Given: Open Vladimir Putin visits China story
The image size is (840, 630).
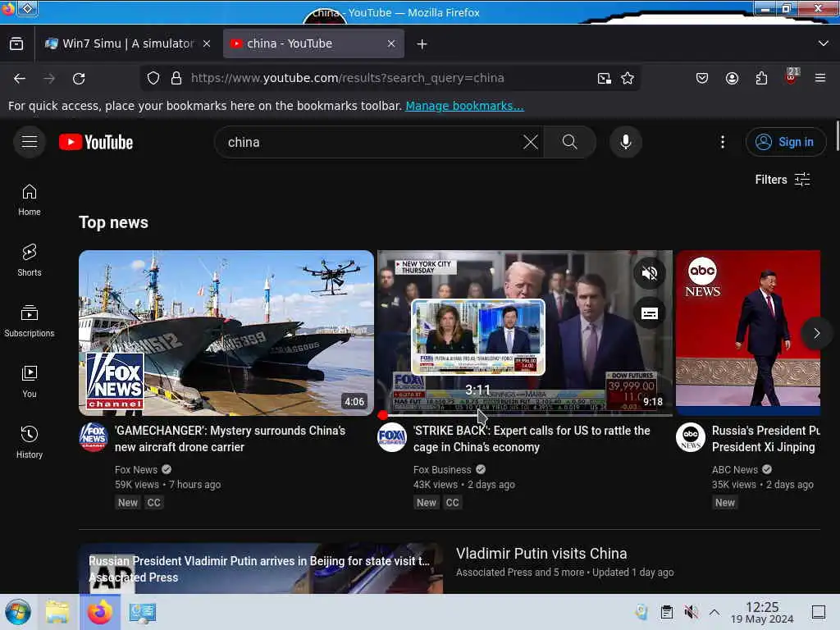Looking at the screenshot, I should point(541,554).
